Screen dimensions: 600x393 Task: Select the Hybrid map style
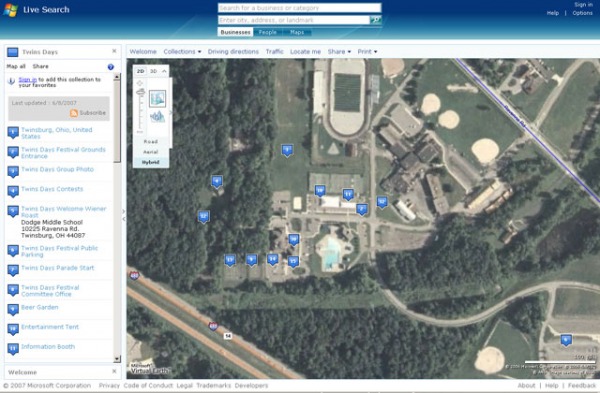151,162
